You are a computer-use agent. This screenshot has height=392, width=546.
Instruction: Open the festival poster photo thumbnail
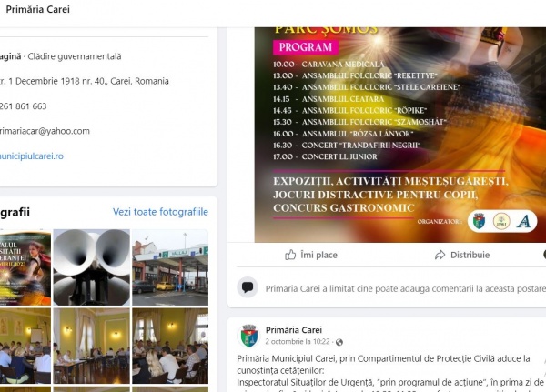point(25,267)
